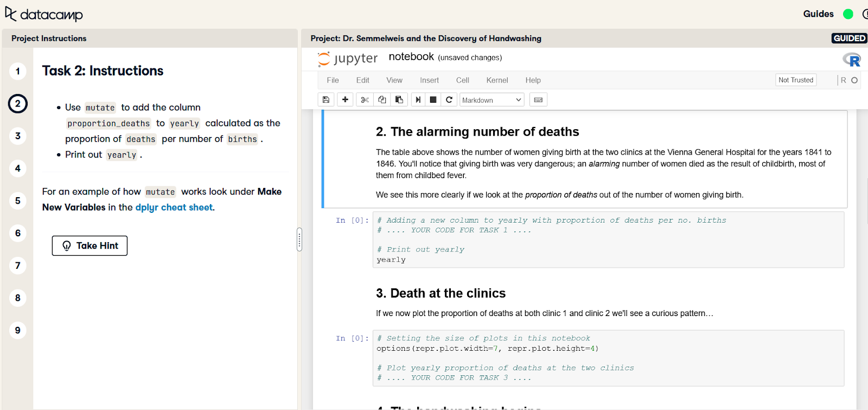
Task: Paste cells using the clipboard icon
Action: 399,100
